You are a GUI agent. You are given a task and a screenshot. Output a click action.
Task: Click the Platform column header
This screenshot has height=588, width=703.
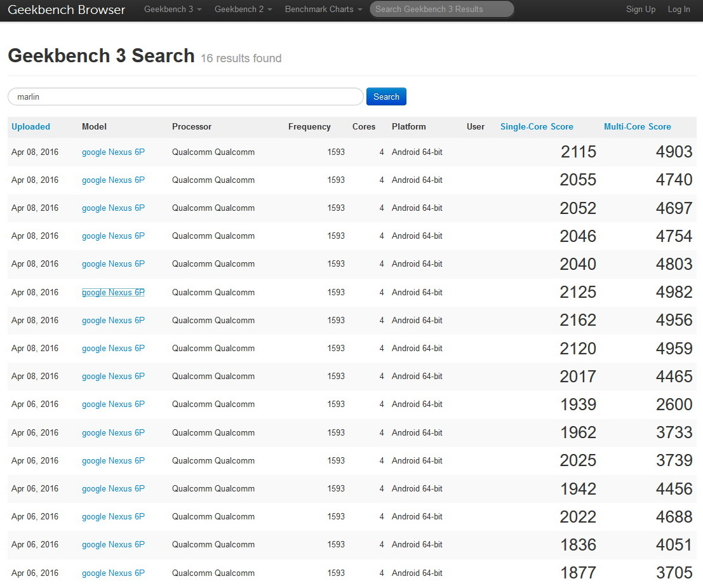(x=408, y=127)
